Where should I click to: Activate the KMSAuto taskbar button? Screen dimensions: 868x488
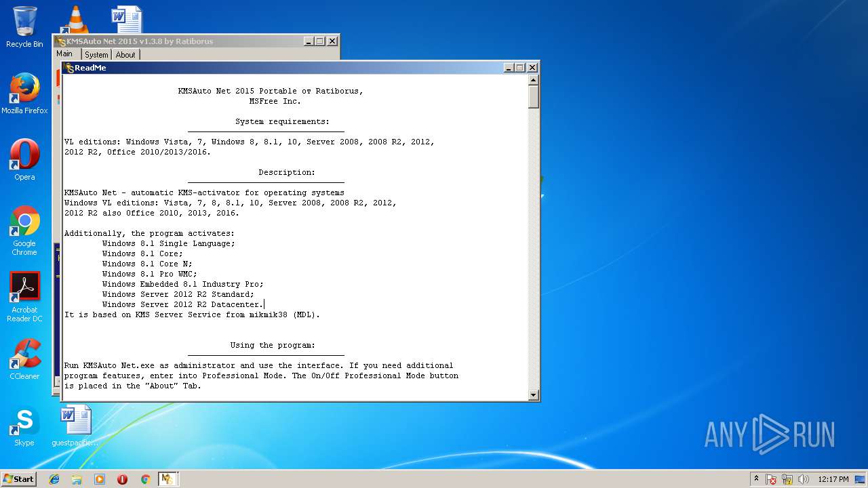168,479
